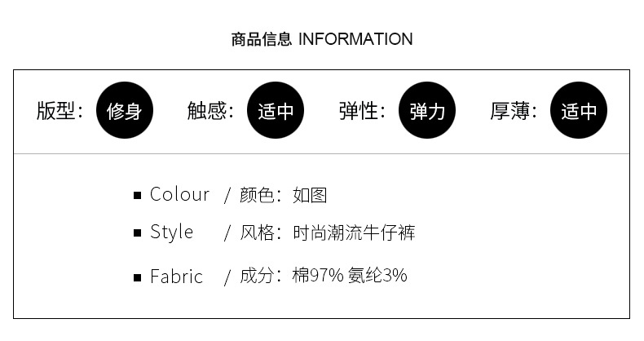Click the square bullet before Style
Image resolution: width=644 pixels, height=341 pixels.
(x=138, y=234)
